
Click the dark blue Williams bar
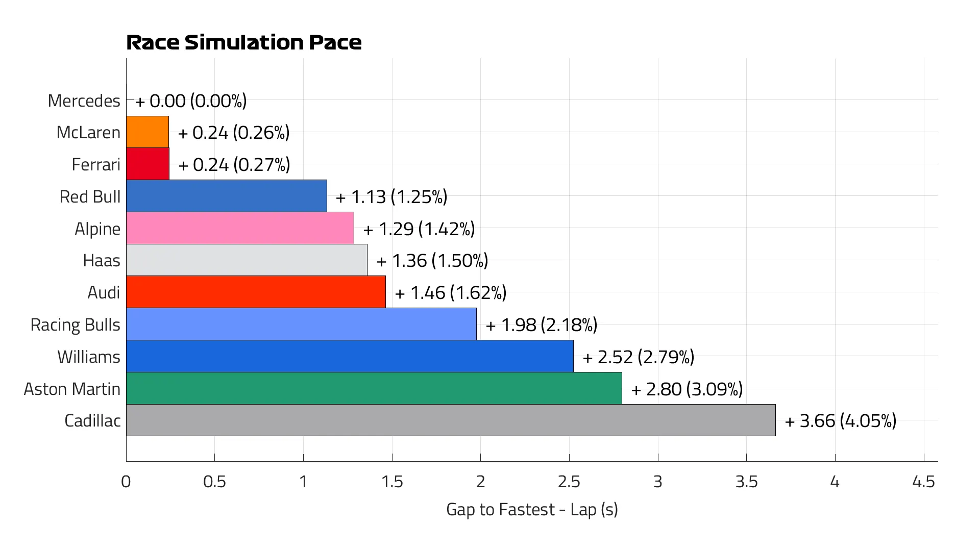350,356
